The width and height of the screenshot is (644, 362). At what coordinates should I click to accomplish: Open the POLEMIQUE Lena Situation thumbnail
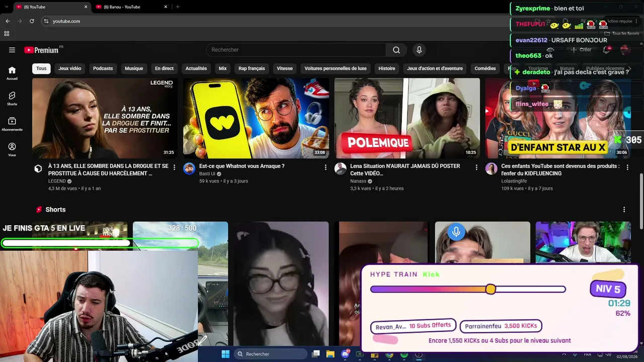(x=407, y=118)
